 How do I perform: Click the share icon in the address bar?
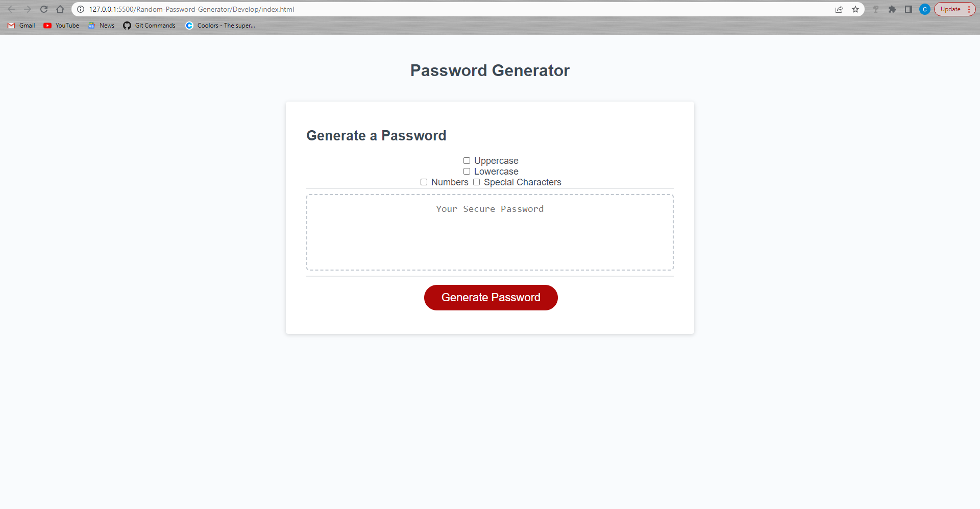click(839, 9)
